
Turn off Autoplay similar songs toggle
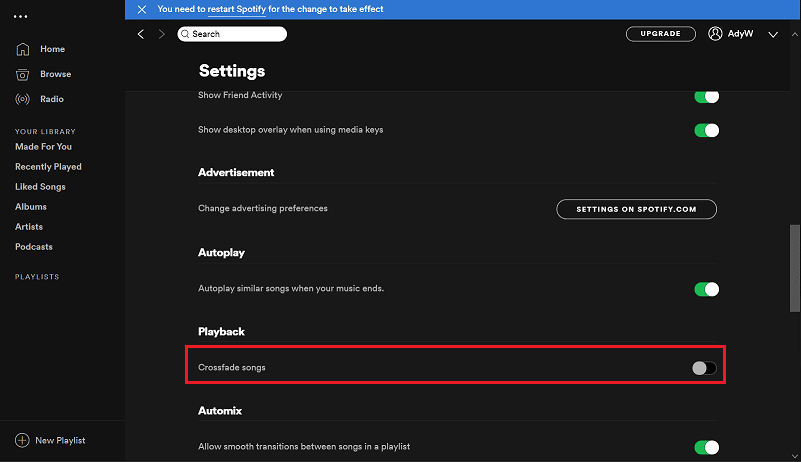click(x=706, y=289)
